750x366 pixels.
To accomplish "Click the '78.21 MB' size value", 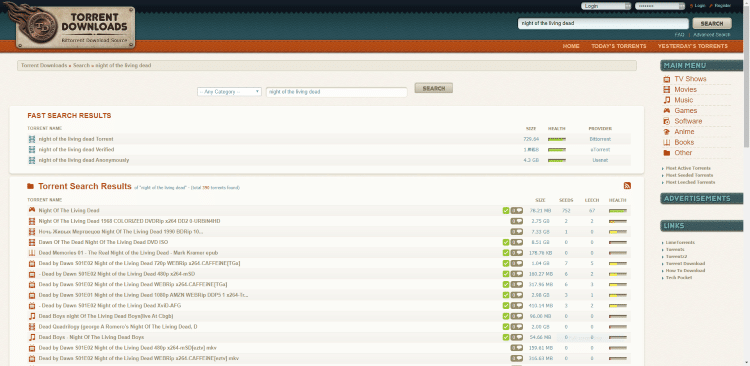I will 540,211.
